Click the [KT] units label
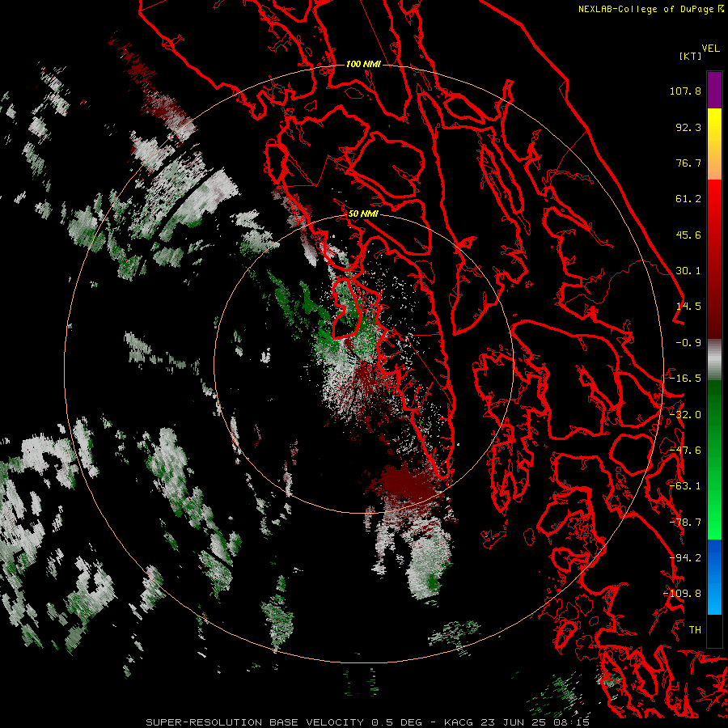This screenshot has height=728, width=728. pyautogui.click(x=690, y=56)
